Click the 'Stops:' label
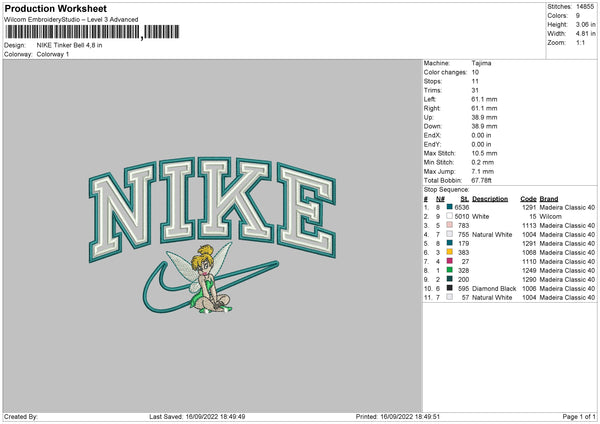This screenshot has width=600, height=424. point(433,81)
